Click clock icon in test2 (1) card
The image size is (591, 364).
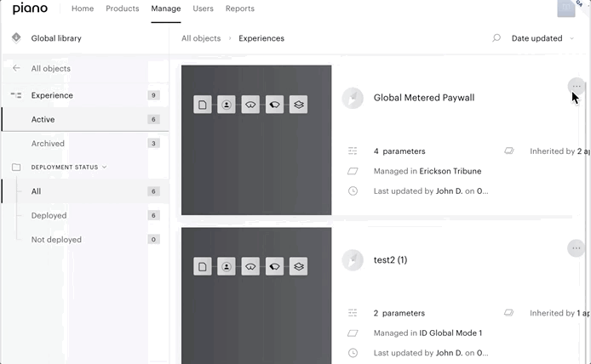[x=353, y=353]
